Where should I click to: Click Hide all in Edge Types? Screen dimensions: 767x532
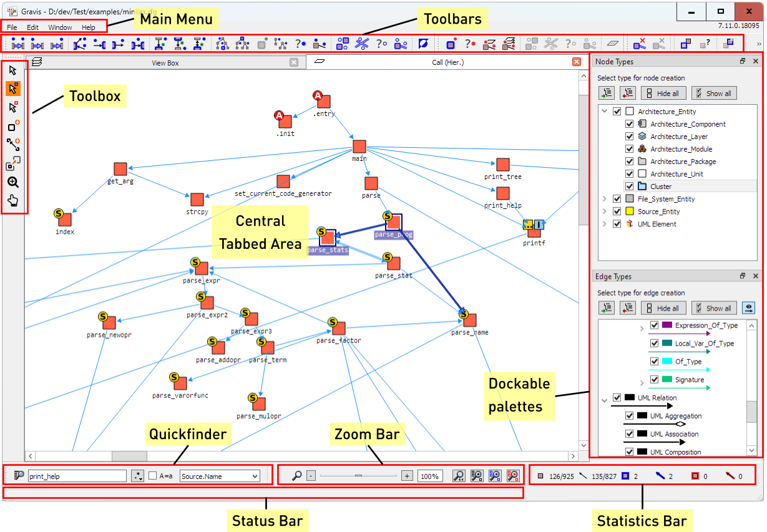tap(663, 307)
